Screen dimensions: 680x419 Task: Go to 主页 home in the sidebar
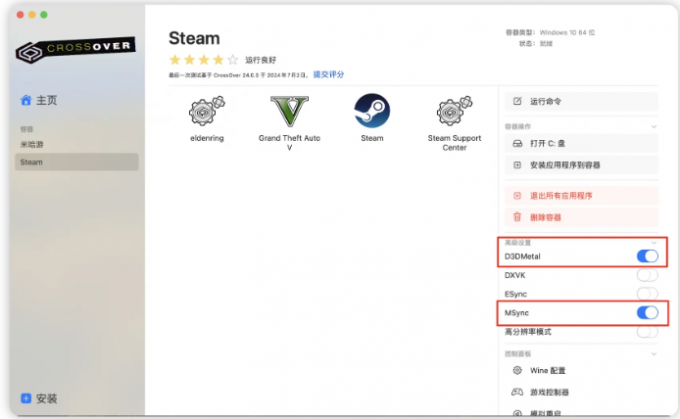[39, 101]
